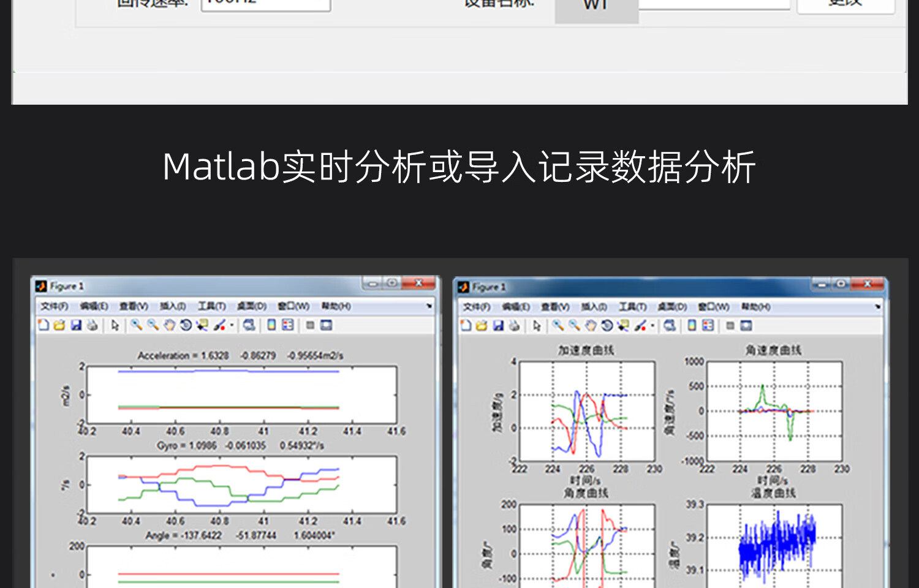Viewport: 919px width, 588px height.
Task: Click Open File icon in left Figure window
Action: coord(59,325)
